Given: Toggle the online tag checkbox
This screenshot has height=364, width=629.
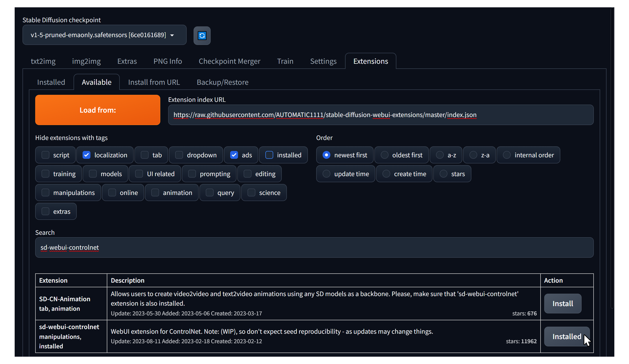Looking at the screenshot, I should pyautogui.click(x=112, y=193).
